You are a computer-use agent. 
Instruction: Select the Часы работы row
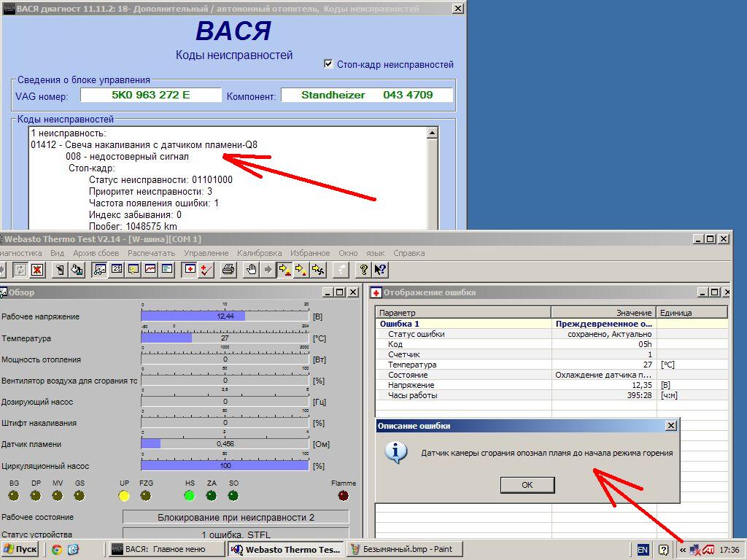551,395
